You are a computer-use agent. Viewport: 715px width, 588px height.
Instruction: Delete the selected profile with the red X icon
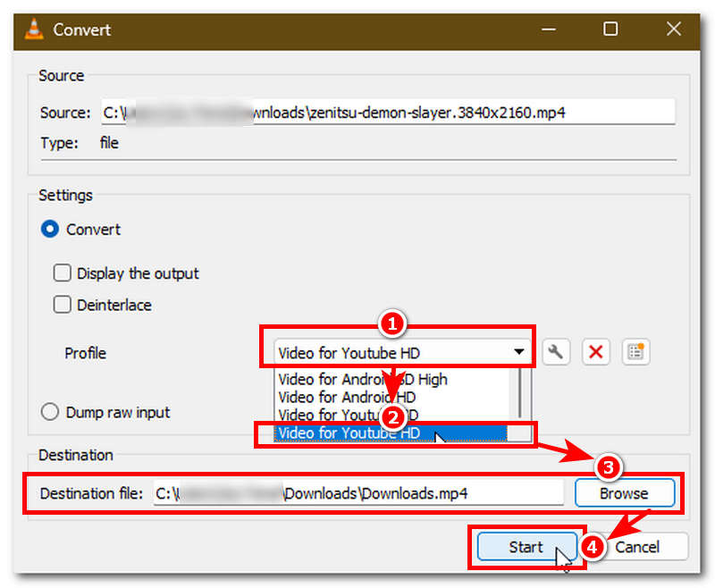pyautogui.click(x=595, y=351)
